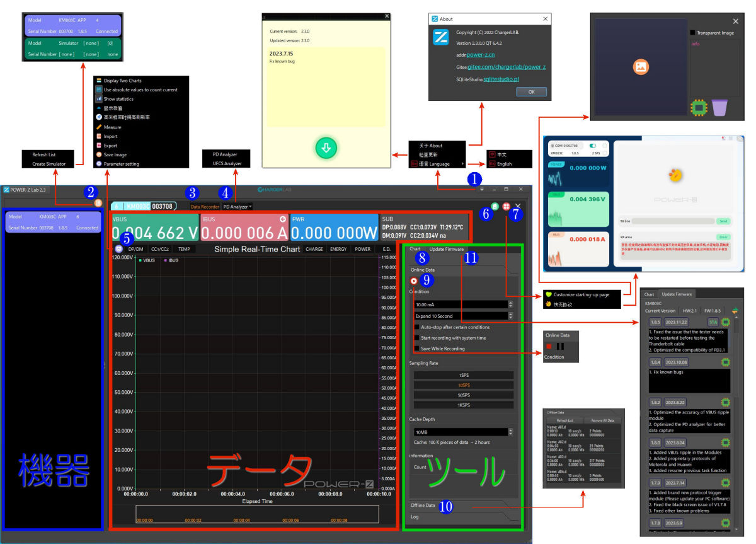Toggle the COM10 connection switch
The image size is (756, 544).
[592, 145]
